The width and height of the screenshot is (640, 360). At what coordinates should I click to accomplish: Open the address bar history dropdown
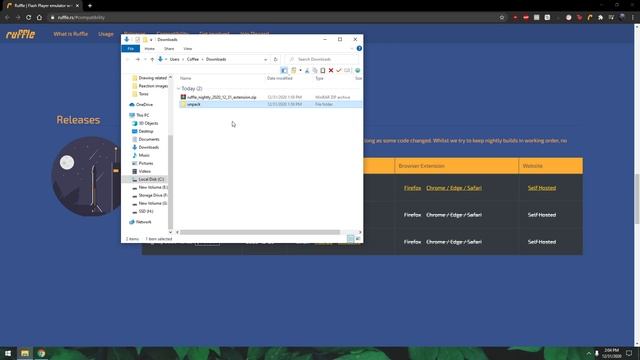(x=266, y=59)
